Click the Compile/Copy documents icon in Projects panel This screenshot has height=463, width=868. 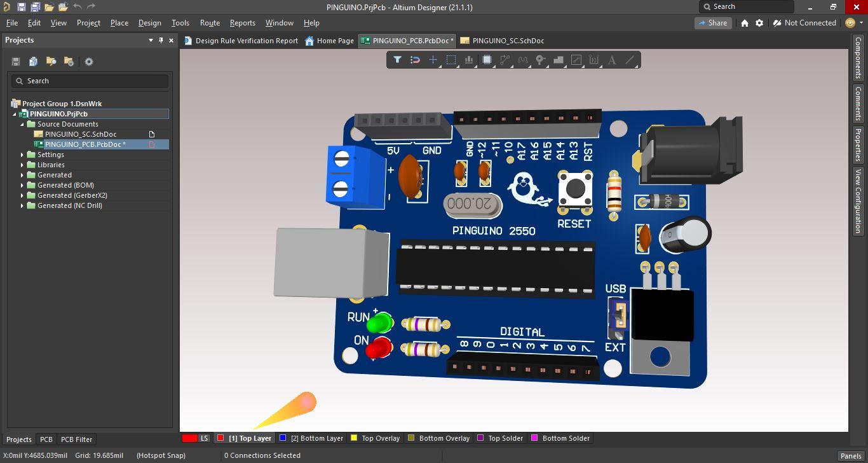33,62
